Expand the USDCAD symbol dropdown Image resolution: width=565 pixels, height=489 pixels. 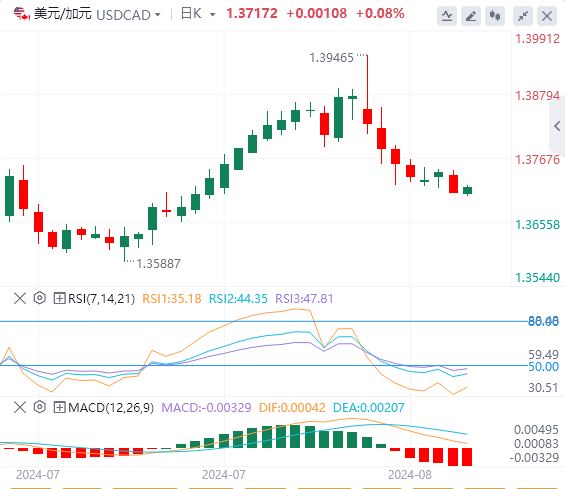pyautogui.click(x=157, y=15)
